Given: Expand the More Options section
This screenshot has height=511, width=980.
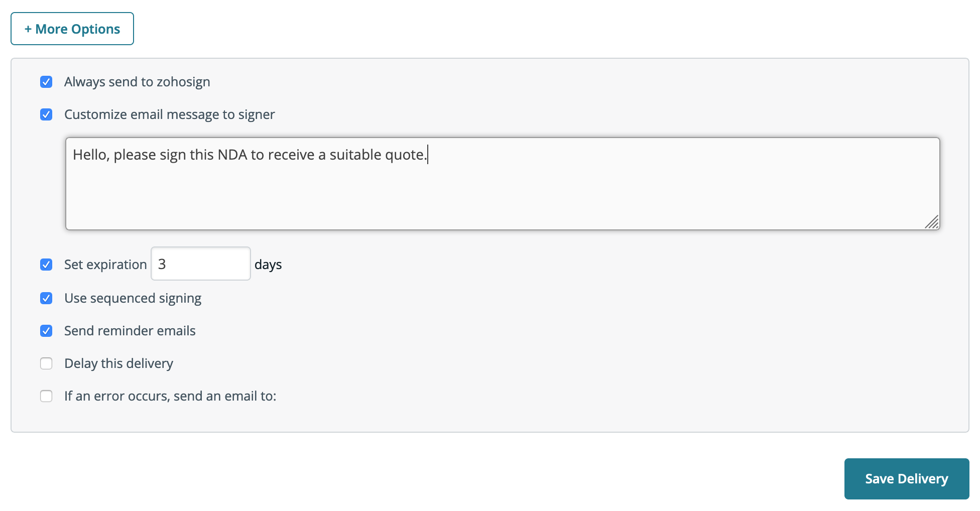Looking at the screenshot, I should pyautogui.click(x=72, y=29).
